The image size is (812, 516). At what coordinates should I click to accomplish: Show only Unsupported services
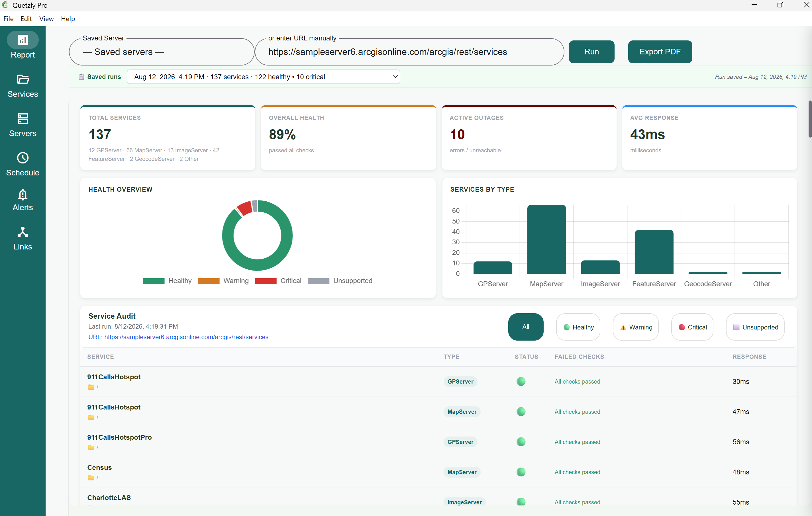coord(755,327)
